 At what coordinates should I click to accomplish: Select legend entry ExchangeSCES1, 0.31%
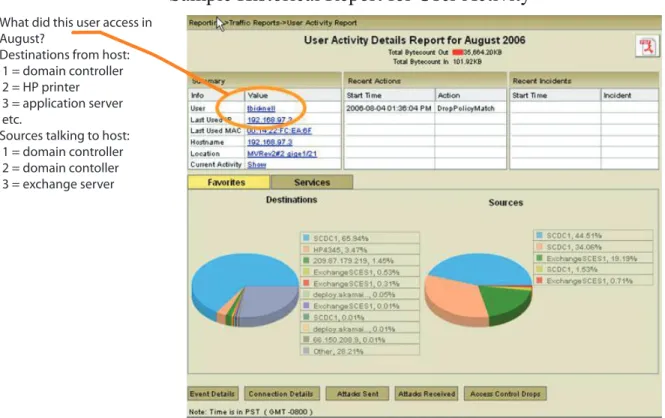pos(360,284)
